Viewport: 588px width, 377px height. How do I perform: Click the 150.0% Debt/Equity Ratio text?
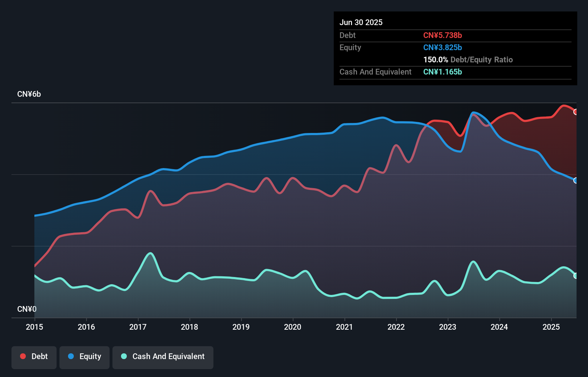[468, 59]
